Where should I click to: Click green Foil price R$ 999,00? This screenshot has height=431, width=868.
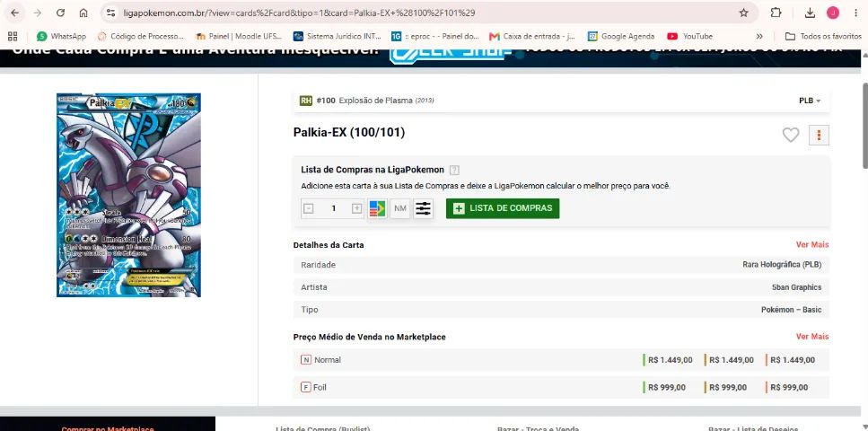click(667, 387)
